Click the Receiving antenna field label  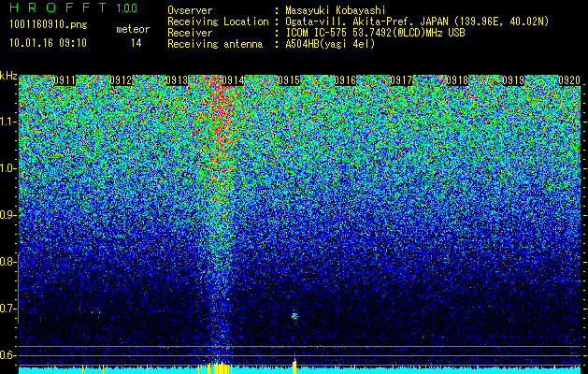(x=215, y=44)
